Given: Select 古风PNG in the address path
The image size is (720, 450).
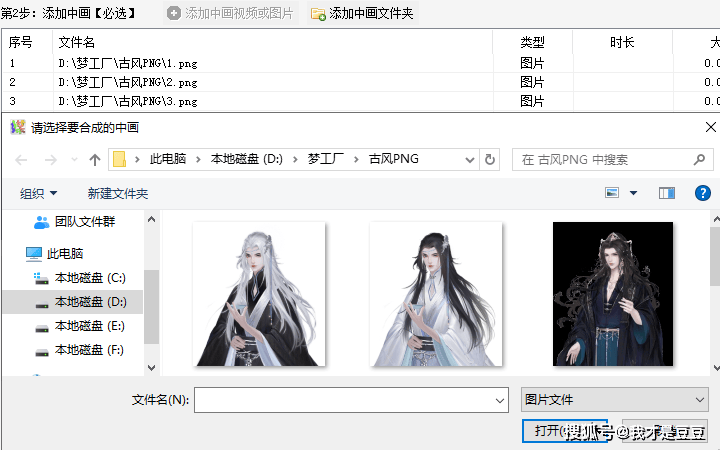Looking at the screenshot, I should tap(394, 159).
